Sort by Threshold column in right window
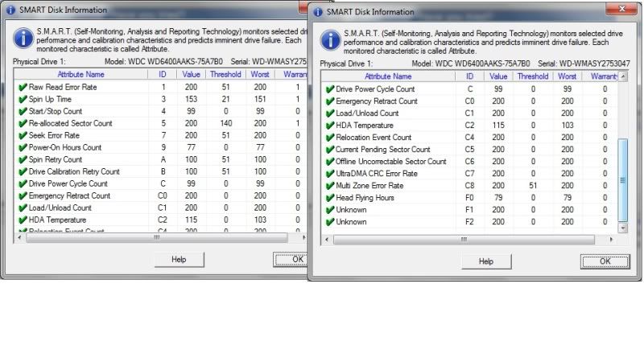Screen dimensions: 644x362 pyautogui.click(x=533, y=76)
